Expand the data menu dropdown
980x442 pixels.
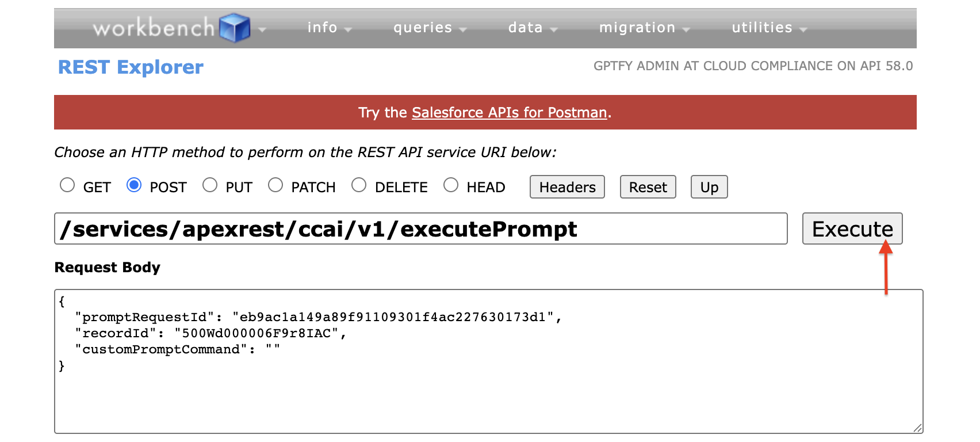[x=532, y=28]
